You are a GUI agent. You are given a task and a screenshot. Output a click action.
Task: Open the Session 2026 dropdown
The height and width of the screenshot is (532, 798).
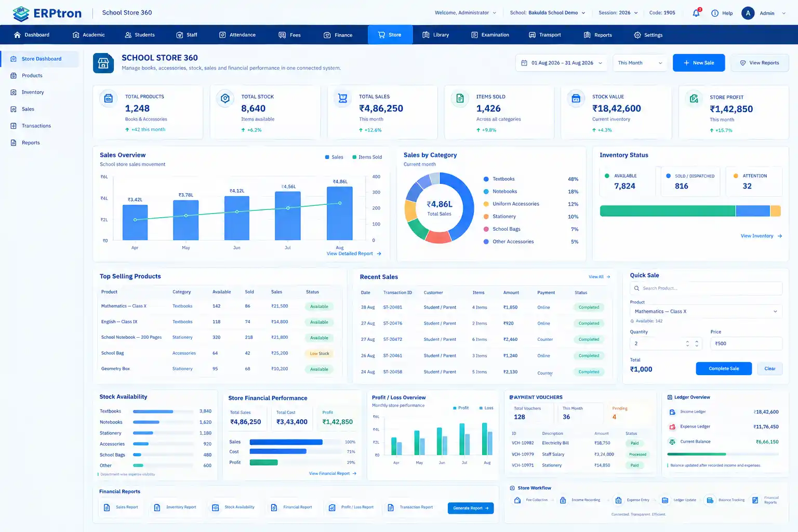(618, 13)
